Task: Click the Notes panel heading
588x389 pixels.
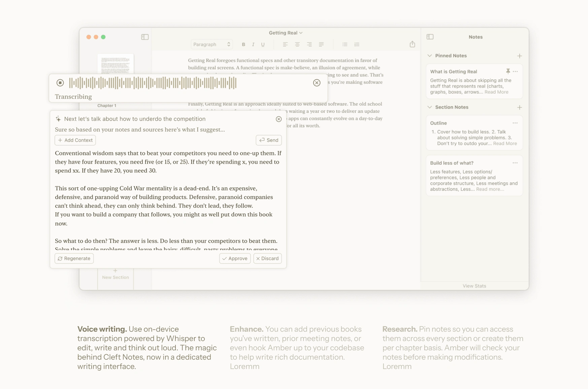Action: point(476,37)
